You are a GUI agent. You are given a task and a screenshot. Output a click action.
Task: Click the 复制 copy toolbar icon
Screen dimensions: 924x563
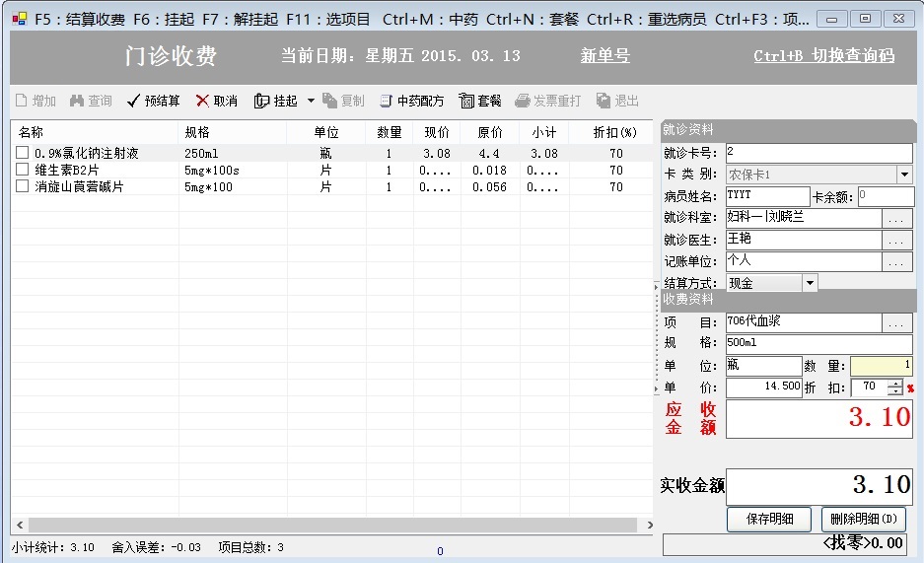pos(329,101)
